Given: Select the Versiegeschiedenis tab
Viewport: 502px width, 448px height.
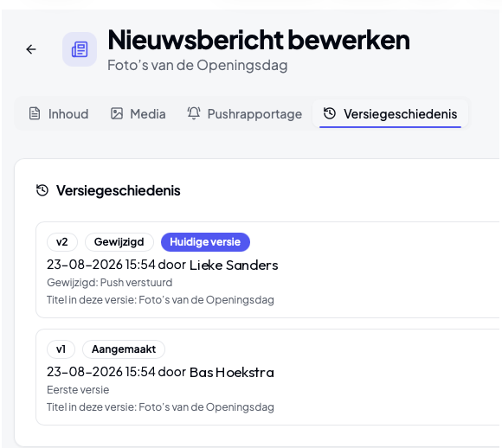Looking at the screenshot, I should [x=390, y=114].
